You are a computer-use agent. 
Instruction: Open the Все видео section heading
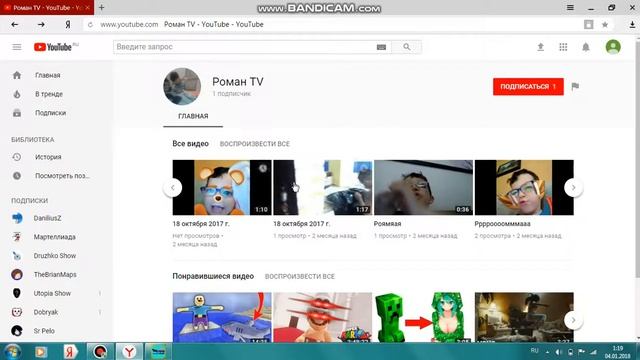[190, 144]
